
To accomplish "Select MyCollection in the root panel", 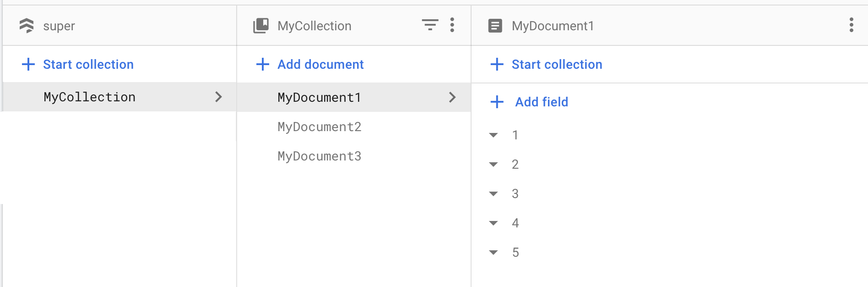I will (x=119, y=97).
